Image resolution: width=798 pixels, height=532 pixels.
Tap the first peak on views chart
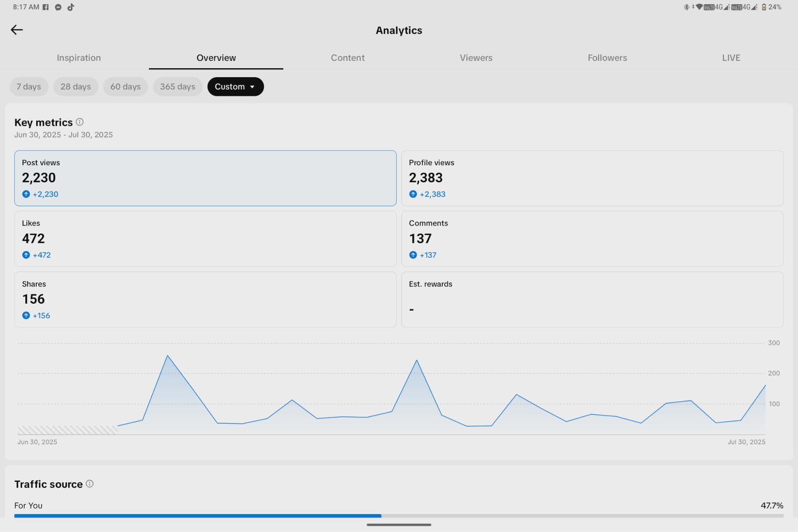coord(167,355)
